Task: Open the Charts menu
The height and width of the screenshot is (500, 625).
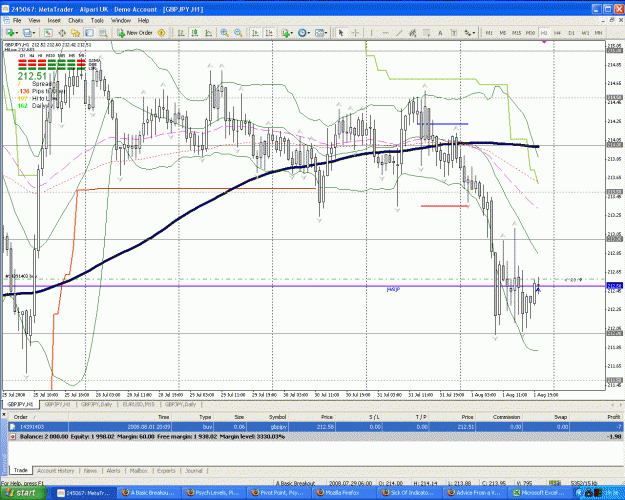Action: coord(75,20)
